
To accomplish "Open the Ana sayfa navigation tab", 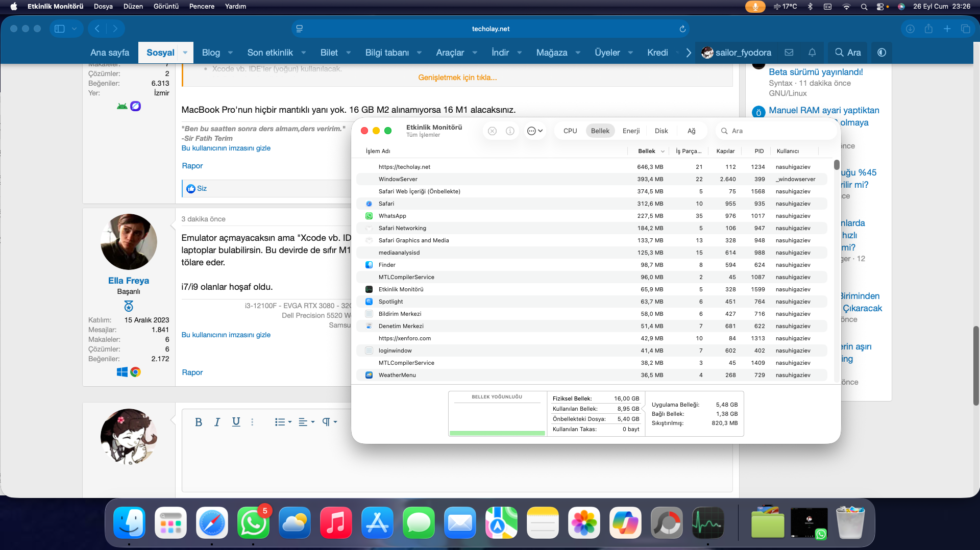I will 110,53.
